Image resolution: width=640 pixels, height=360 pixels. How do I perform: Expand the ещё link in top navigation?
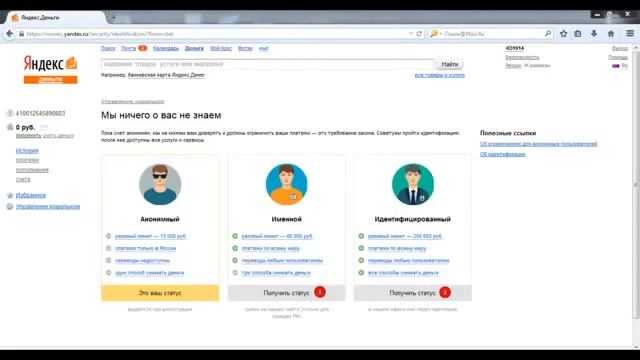pos(264,48)
